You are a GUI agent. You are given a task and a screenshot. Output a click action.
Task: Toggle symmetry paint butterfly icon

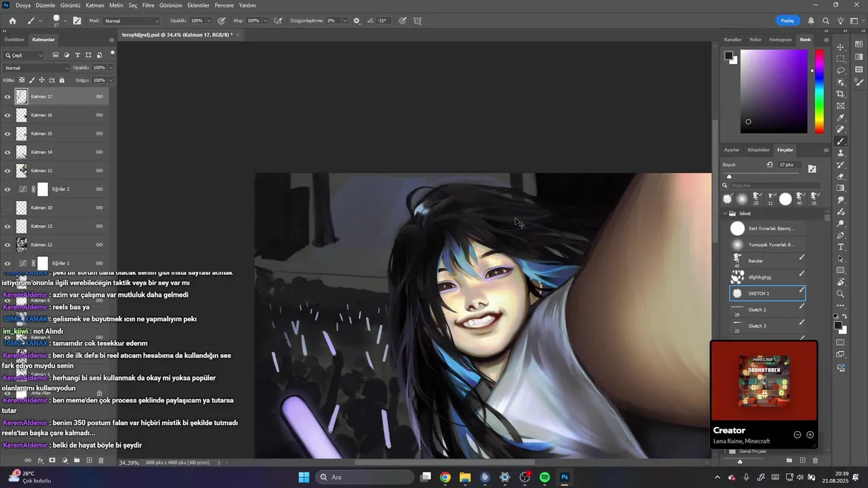click(418, 21)
